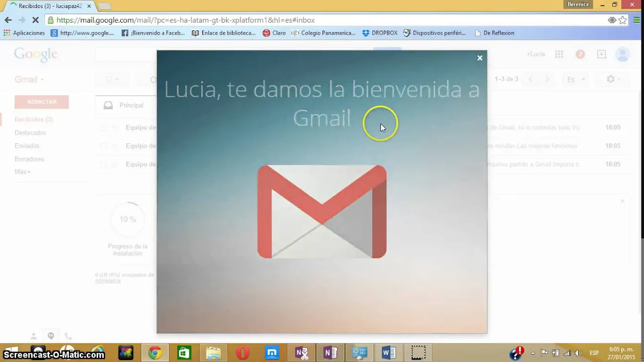Open the Colegio Panamerica bookmark
644x362 pixels.
pyautogui.click(x=324, y=33)
